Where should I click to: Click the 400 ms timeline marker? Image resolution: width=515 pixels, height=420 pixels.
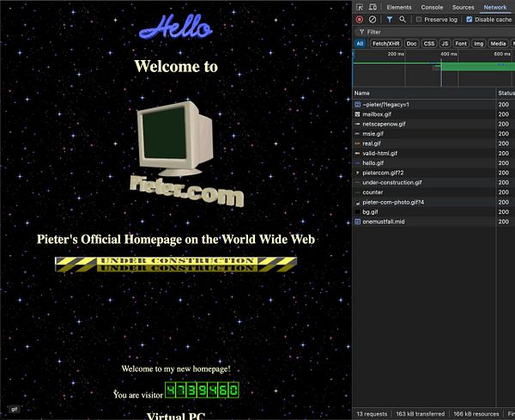(x=449, y=54)
